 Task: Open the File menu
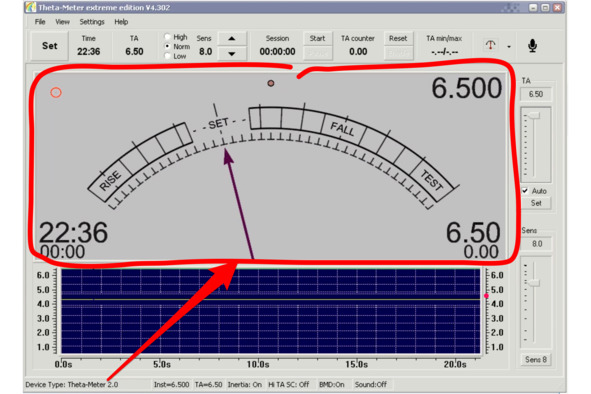(x=40, y=22)
